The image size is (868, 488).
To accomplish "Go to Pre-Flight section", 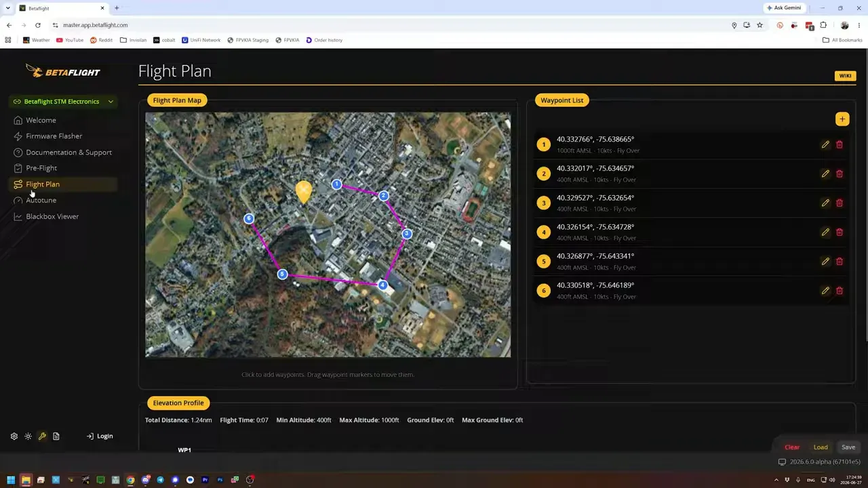I will click(41, 168).
